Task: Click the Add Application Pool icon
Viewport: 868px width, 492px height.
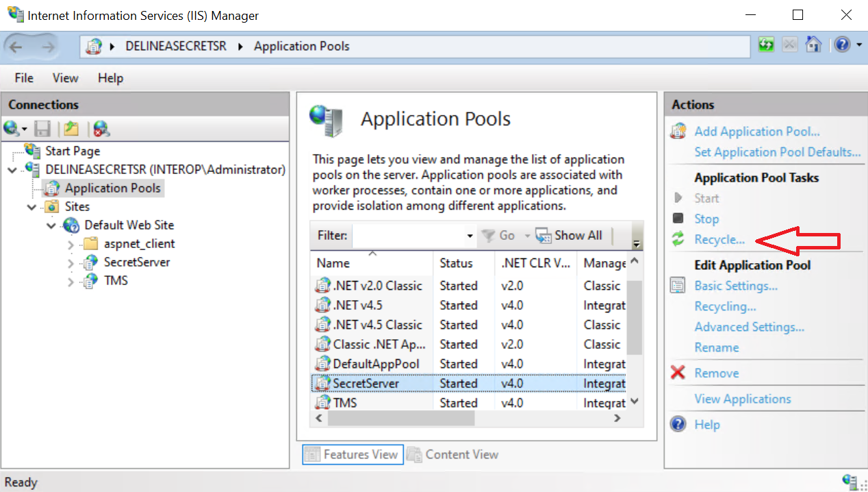Action: (678, 131)
